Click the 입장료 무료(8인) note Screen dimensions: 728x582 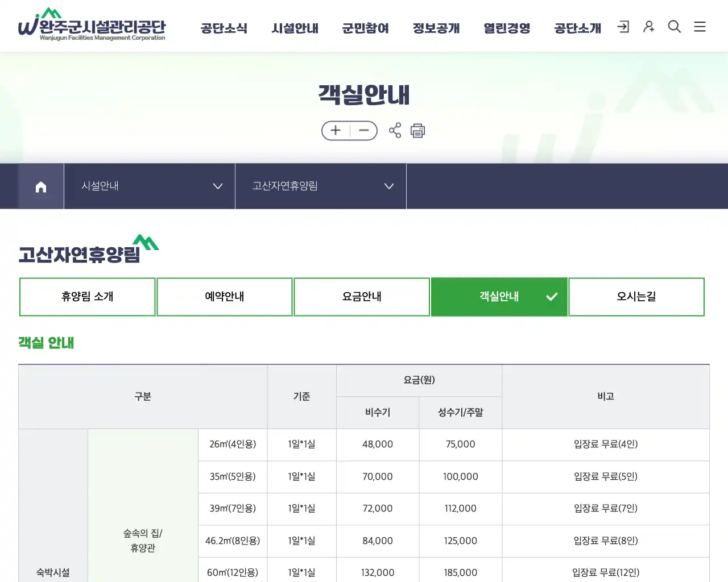606,541
